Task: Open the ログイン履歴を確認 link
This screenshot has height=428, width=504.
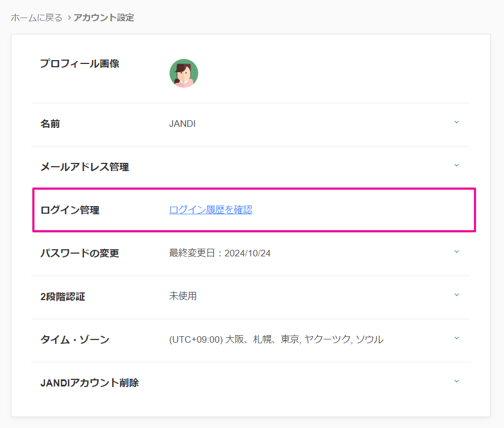Action: click(211, 210)
